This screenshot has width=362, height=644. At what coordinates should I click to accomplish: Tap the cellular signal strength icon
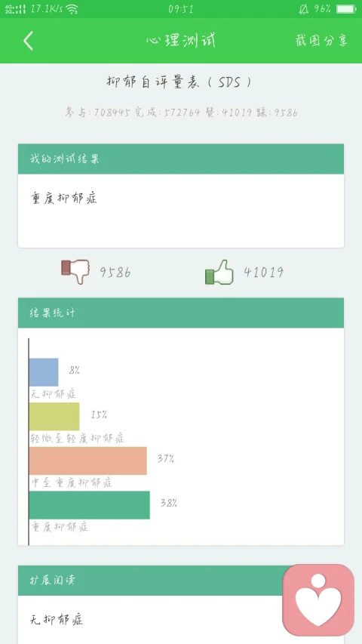[x=15, y=9]
